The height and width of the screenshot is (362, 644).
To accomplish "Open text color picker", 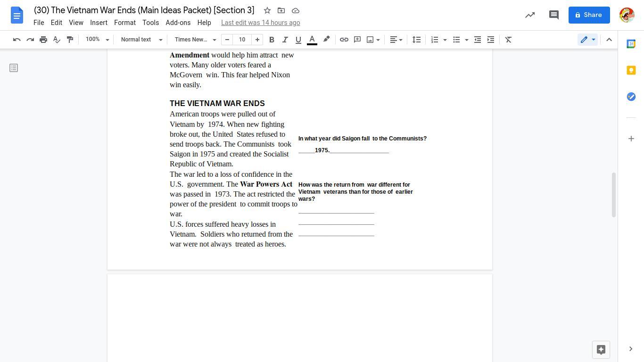I will pyautogui.click(x=312, y=40).
